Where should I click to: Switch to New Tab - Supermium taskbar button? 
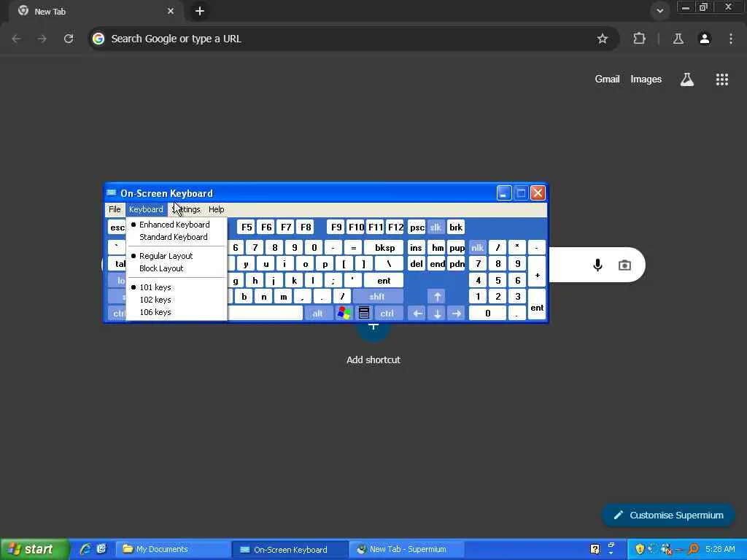coord(406,550)
